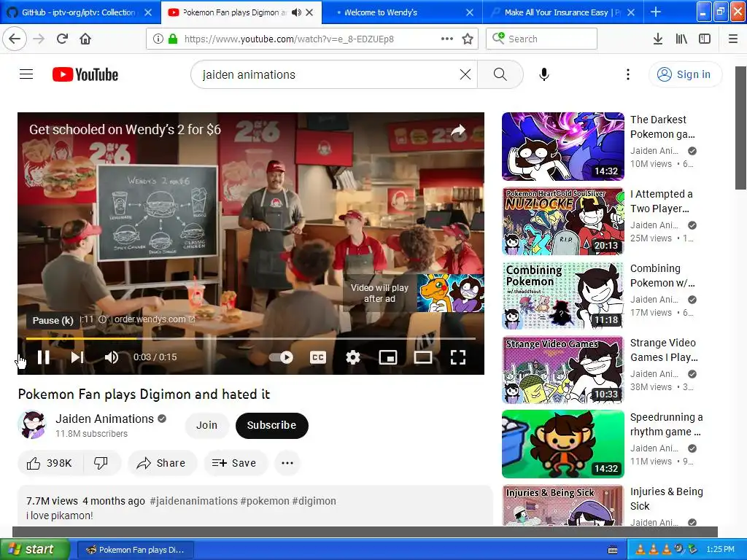Mute the player volume speaker icon

click(112, 357)
